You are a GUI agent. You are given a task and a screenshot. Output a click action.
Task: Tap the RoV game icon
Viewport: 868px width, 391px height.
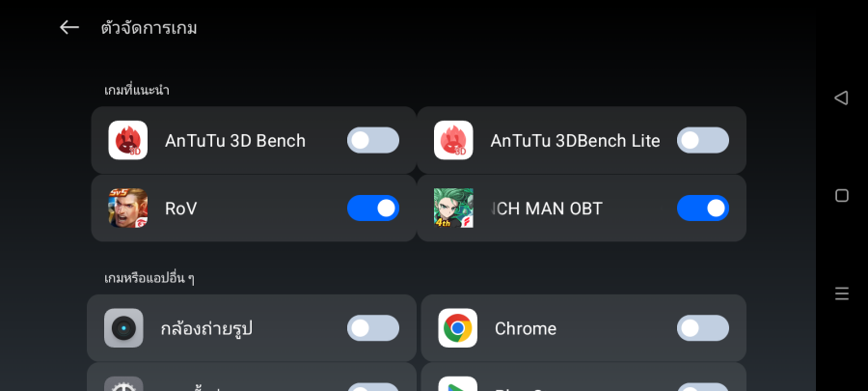(x=128, y=208)
